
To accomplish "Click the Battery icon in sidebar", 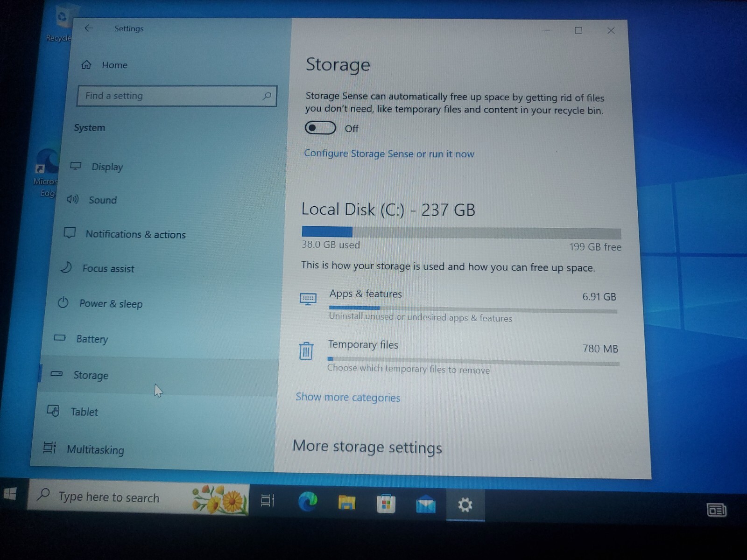I will click(x=60, y=337).
